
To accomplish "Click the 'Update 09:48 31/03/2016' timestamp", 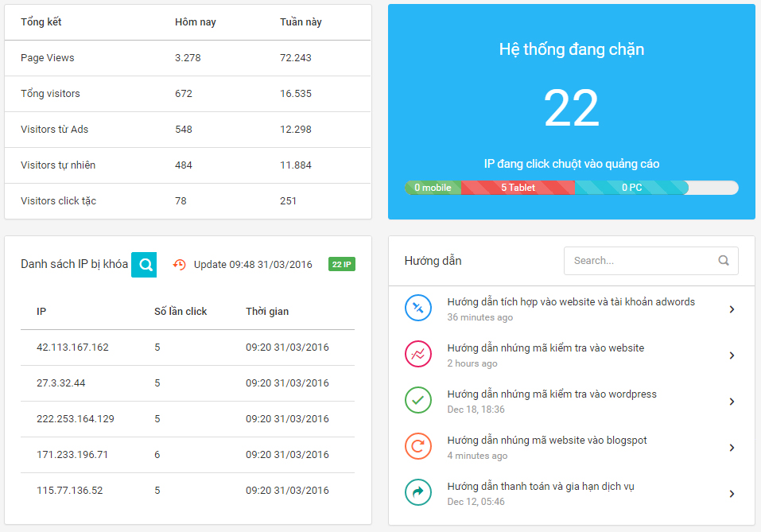I will tap(253, 265).
